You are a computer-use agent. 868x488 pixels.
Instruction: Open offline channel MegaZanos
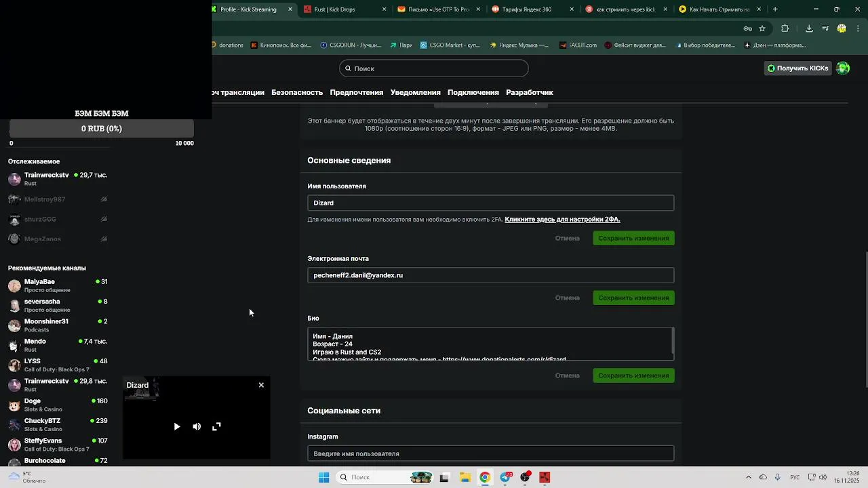tap(58, 239)
